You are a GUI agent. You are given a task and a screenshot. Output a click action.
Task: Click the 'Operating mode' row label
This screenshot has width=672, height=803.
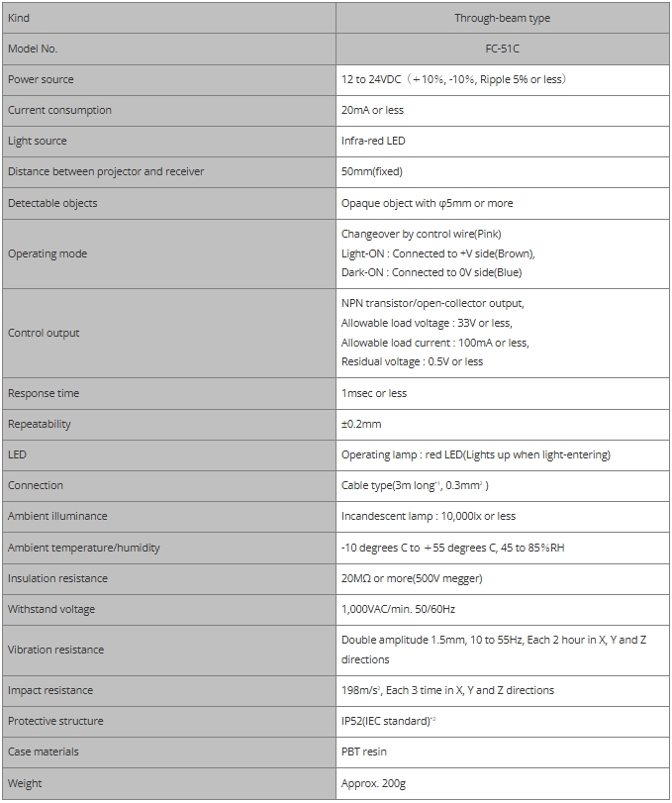click(48, 253)
